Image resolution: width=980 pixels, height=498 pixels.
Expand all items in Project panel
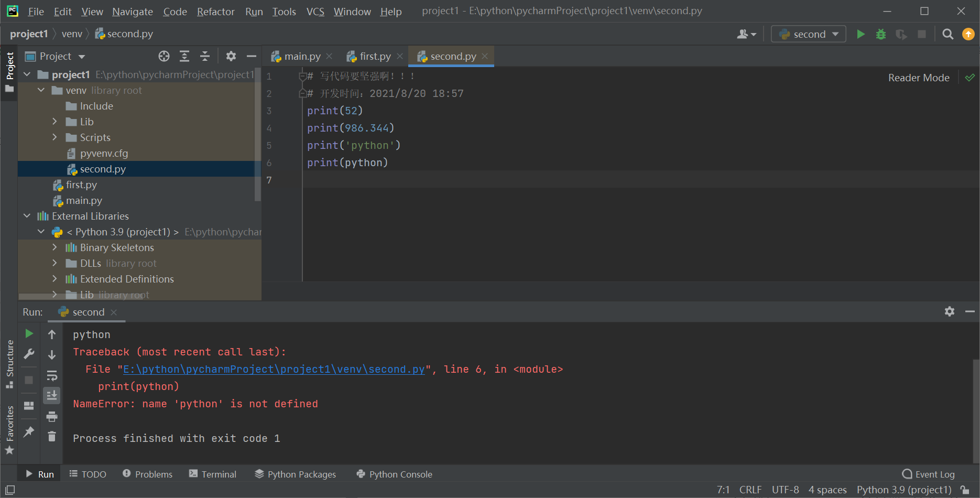(x=184, y=56)
